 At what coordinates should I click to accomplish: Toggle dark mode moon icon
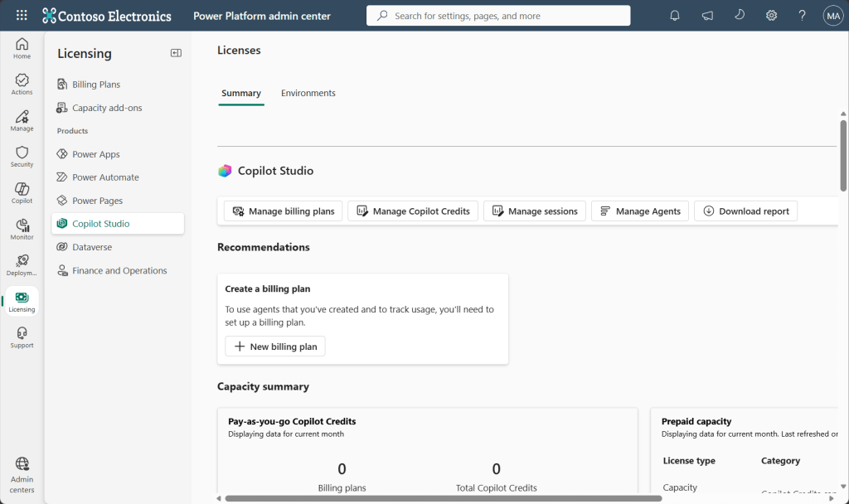pyautogui.click(x=739, y=15)
